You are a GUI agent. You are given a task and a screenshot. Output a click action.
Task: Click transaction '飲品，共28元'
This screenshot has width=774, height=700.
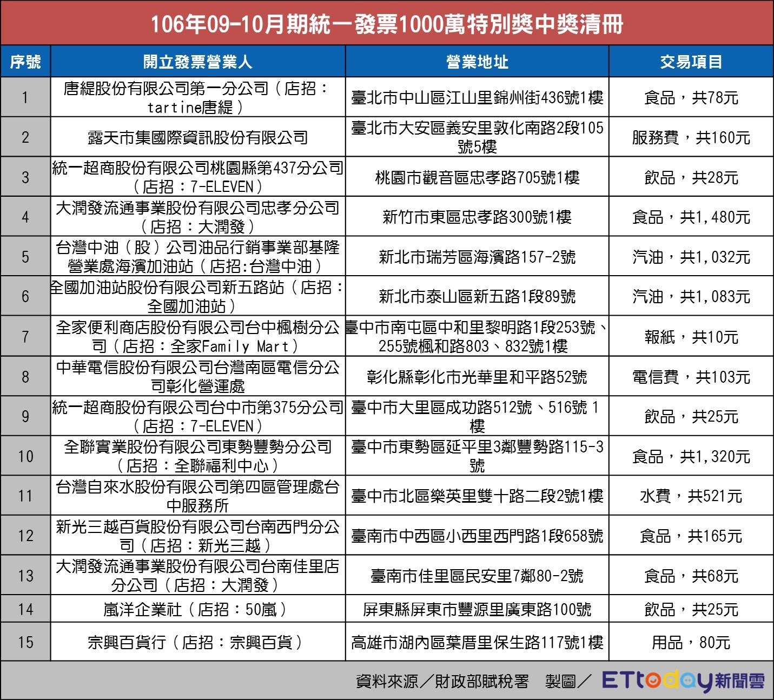click(x=691, y=177)
